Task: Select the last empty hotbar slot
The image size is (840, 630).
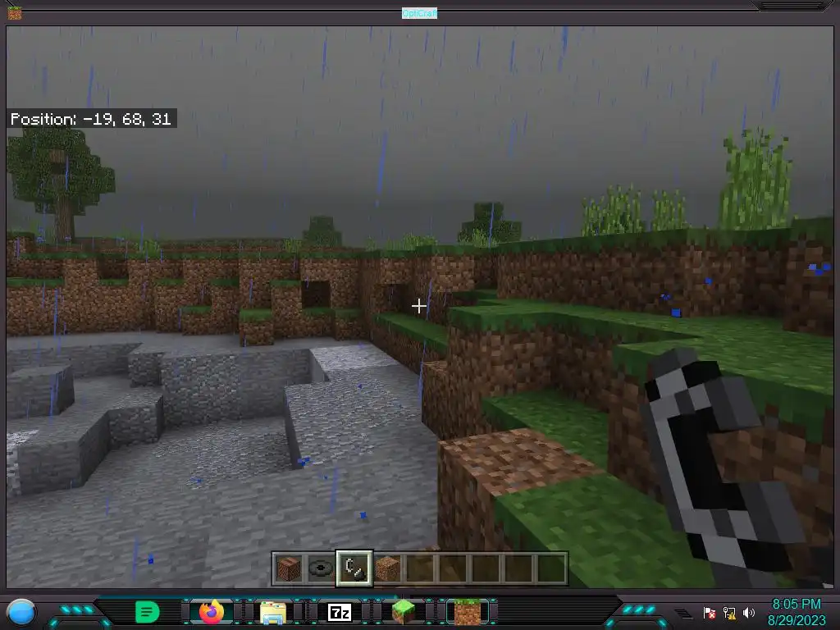Action: tap(551, 568)
